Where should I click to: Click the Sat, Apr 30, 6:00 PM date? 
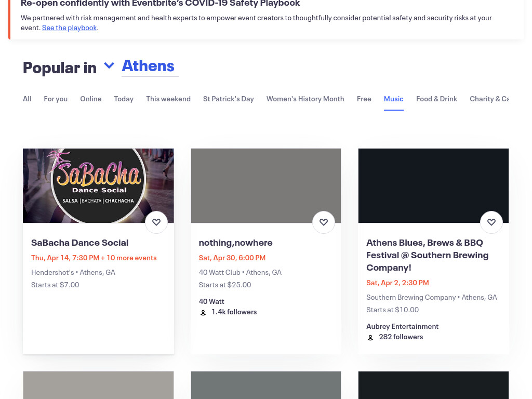[x=232, y=258]
